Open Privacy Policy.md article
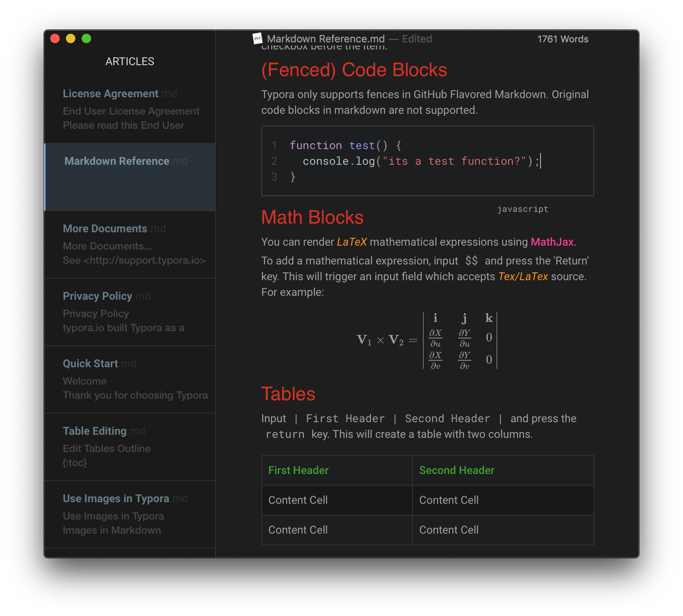683x616 pixels. pos(130,312)
